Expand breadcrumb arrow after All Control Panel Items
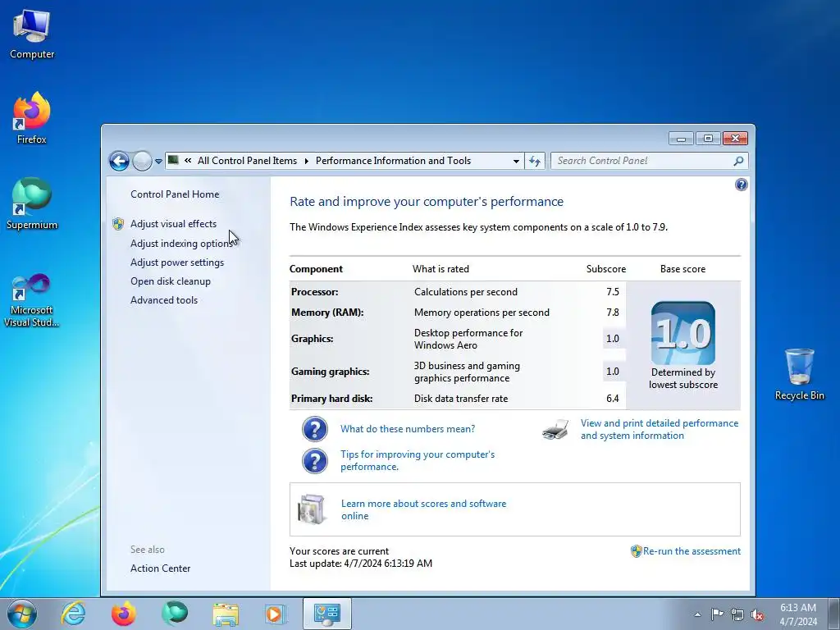The height and width of the screenshot is (630, 840). point(307,162)
